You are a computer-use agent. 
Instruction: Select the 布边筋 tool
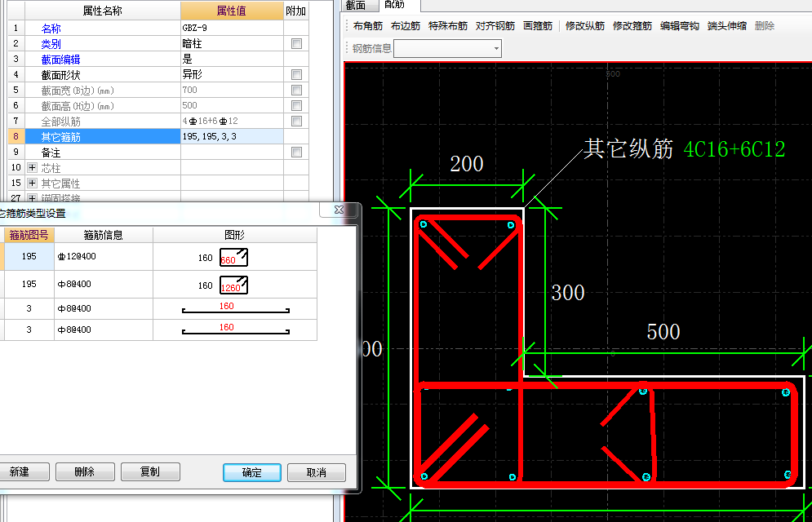406,26
